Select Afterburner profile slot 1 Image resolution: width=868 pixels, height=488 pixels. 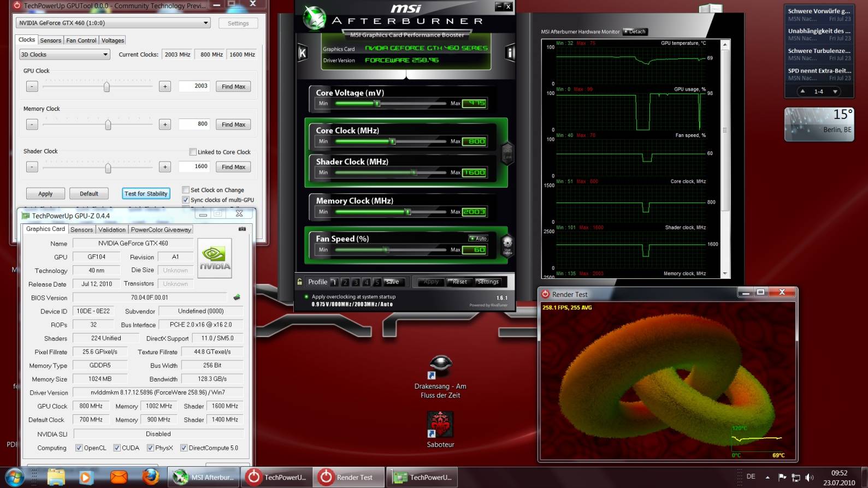[334, 282]
